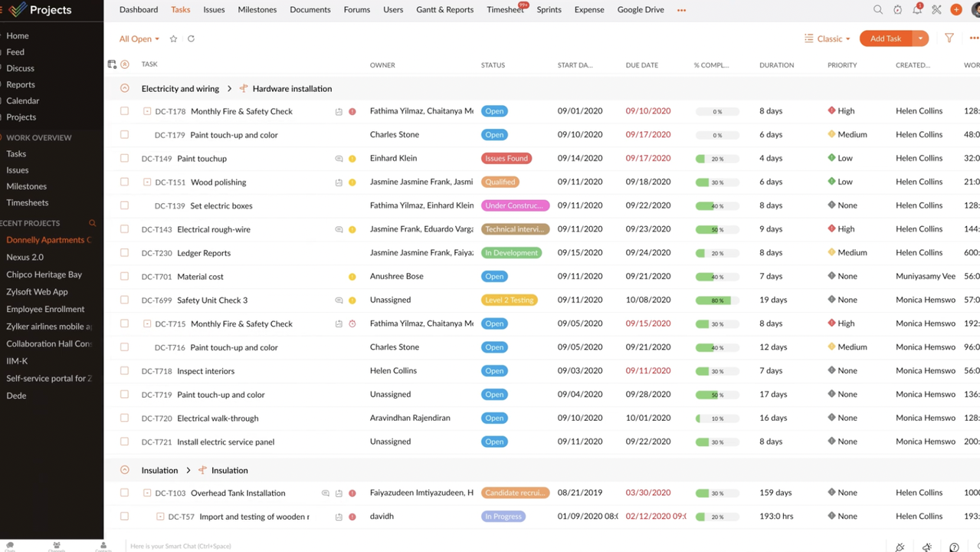Open the notifications bell icon
Viewport: 980px width, 552px height.
pos(917,9)
